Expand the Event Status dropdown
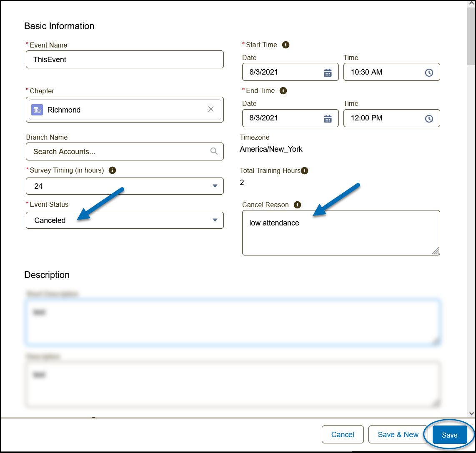 (x=215, y=220)
